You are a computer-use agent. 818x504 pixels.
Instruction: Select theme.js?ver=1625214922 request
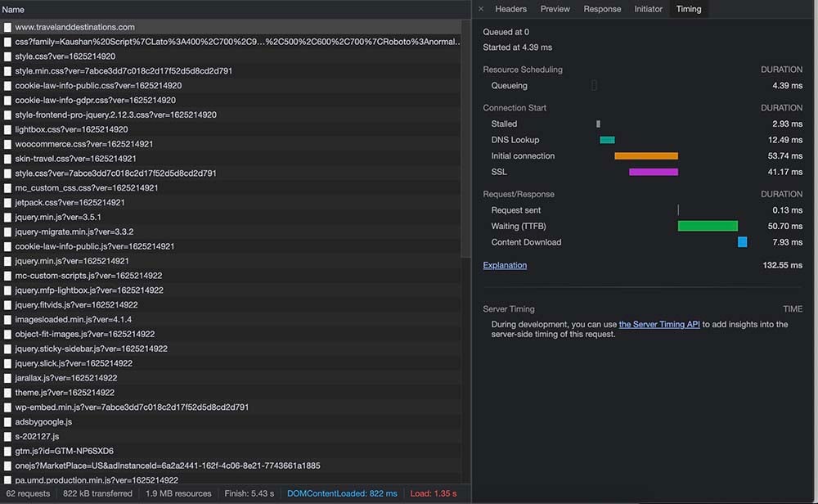pyautogui.click(x=231, y=393)
